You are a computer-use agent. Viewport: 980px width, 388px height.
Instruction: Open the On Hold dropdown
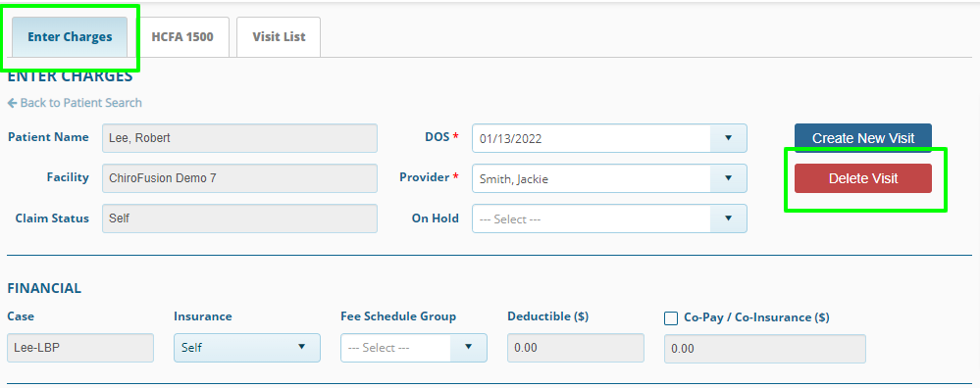(609, 218)
